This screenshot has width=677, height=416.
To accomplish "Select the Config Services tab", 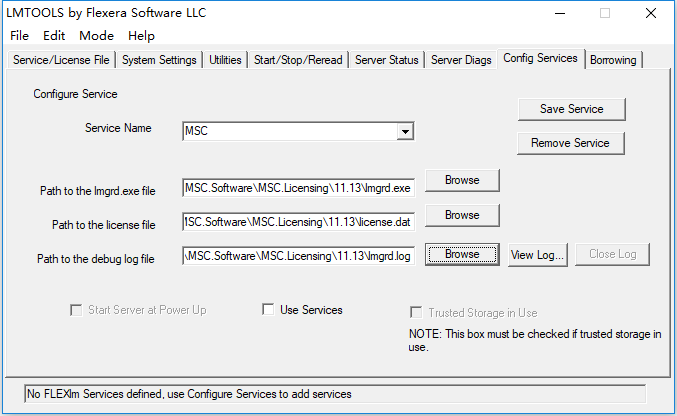I will point(541,58).
